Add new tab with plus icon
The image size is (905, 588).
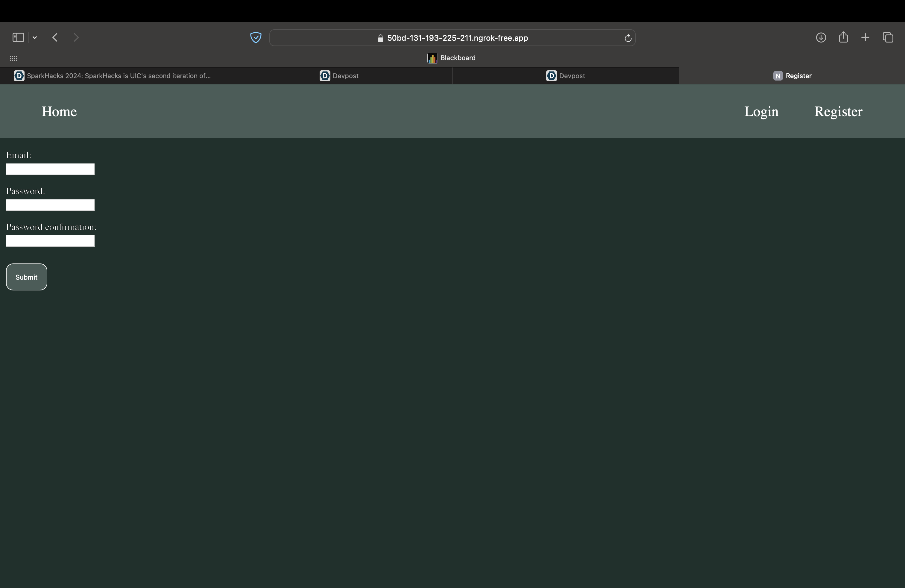[865, 37]
